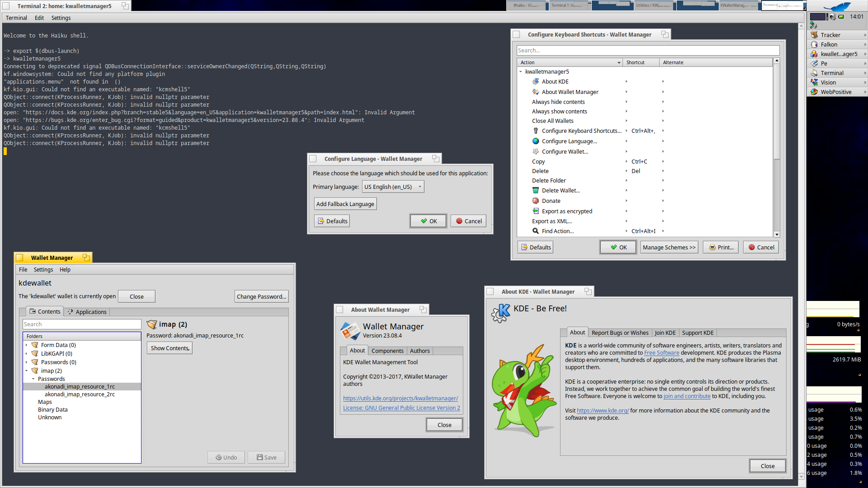Image resolution: width=868 pixels, height=488 pixels.
Task: Switch to the Contents tab in Wallet Manager
Action: (x=45, y=311)
